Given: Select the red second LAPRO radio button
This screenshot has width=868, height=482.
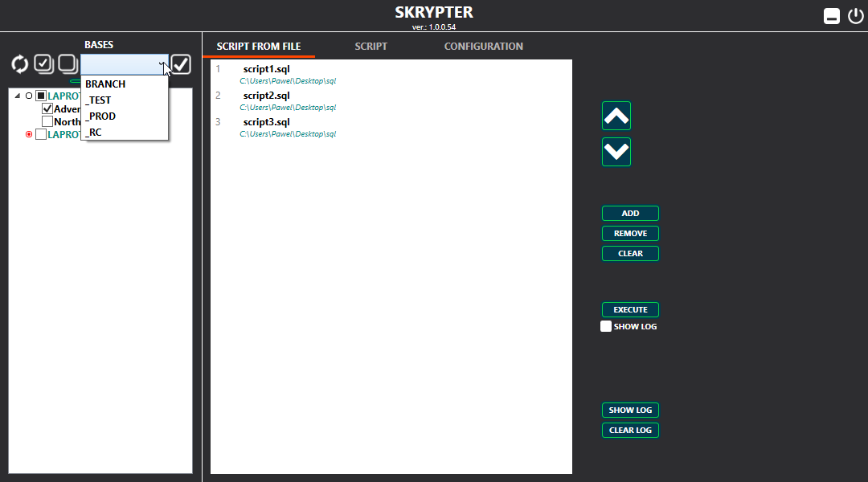Looking at the screenshot, I should [x=29, y=134].
